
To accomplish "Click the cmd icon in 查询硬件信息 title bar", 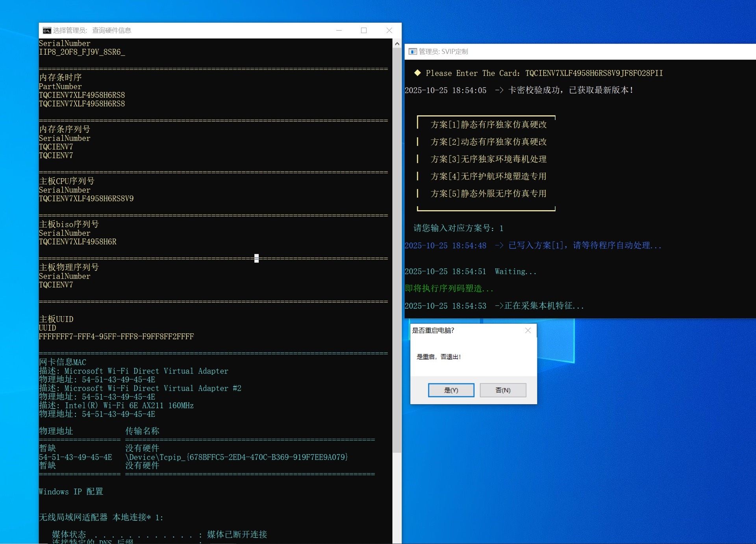I will (47, 30).
